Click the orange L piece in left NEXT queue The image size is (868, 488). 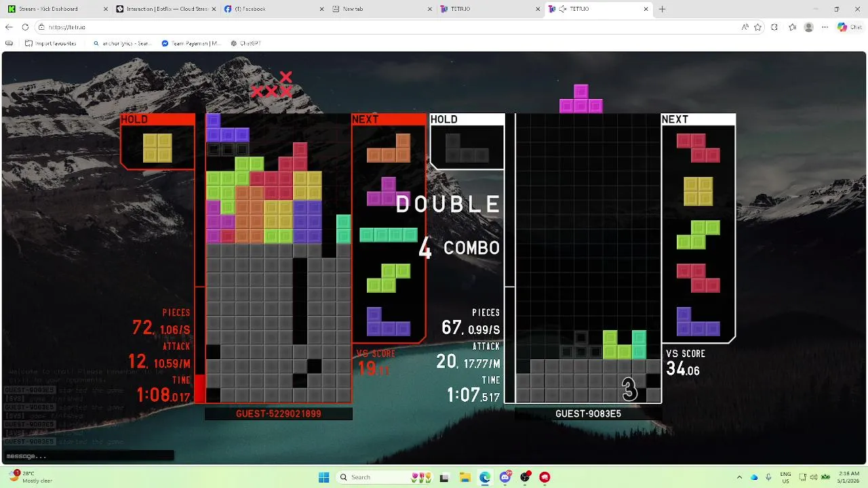pyautogui.click(x=389, y=148)
